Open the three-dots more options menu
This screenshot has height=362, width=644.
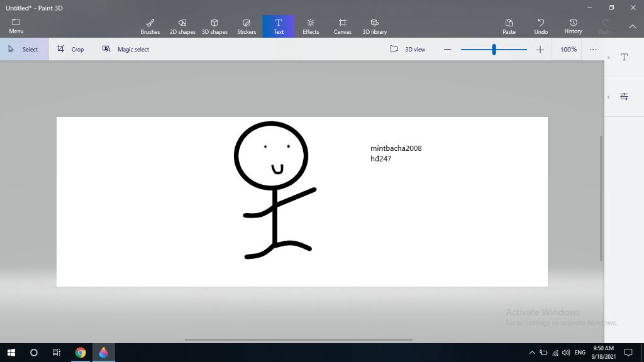tap(593, 49)
